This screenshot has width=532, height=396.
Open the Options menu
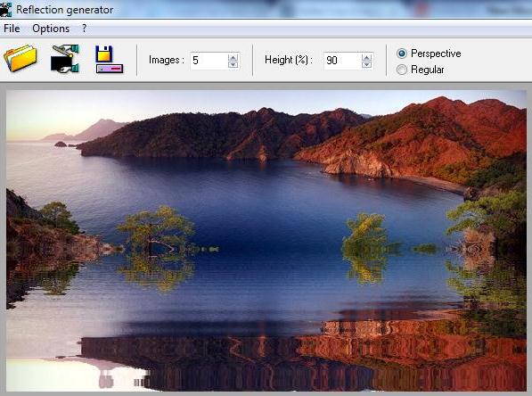tap(51, 29)
